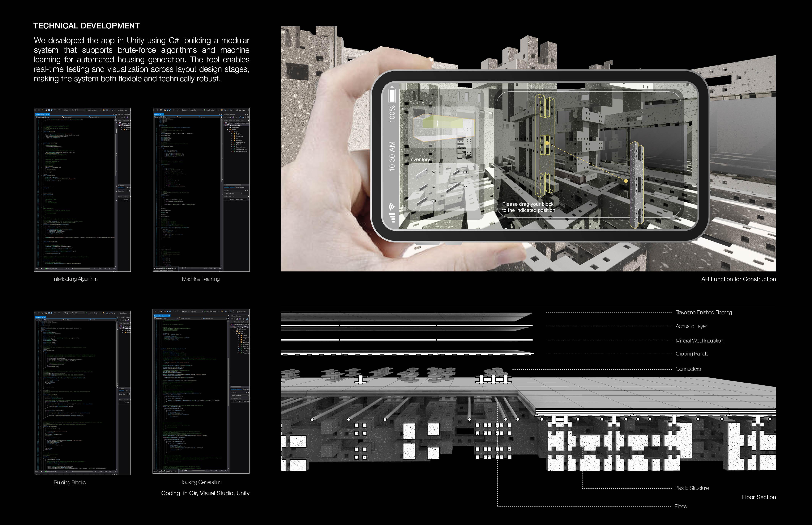Viewport: 812px width, 525px height.
Task: Open the Debug configuration dropdown in Face.cs window
Action: tap(185, 110)
